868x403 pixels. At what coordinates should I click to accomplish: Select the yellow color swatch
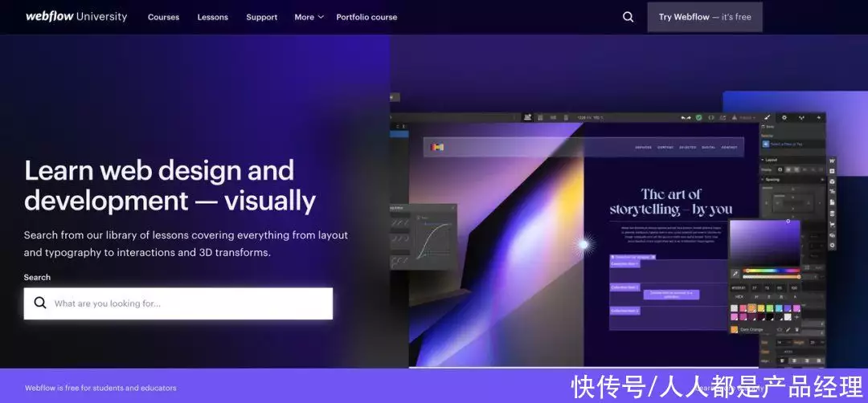click(760, 308)
